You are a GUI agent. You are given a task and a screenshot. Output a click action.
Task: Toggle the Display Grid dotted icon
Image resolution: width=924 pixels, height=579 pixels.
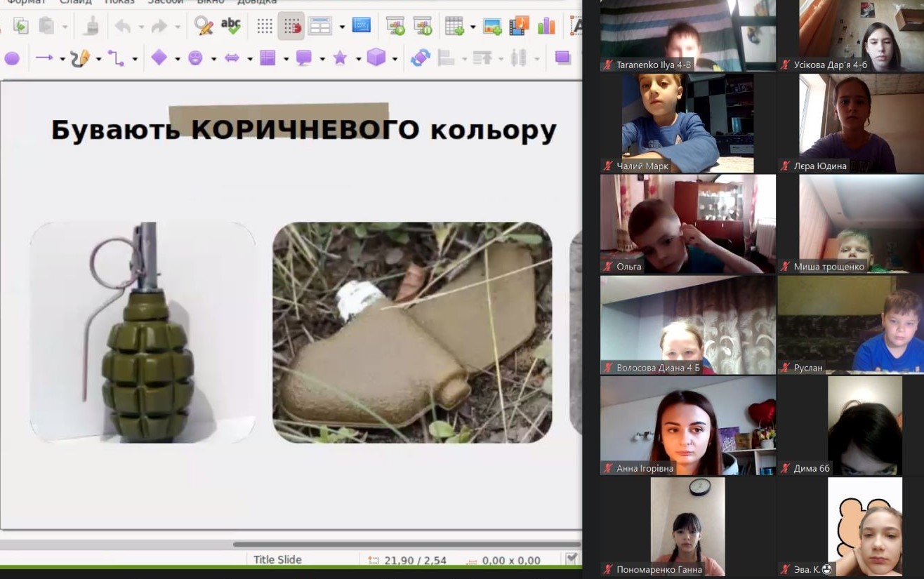click(265, 27)
